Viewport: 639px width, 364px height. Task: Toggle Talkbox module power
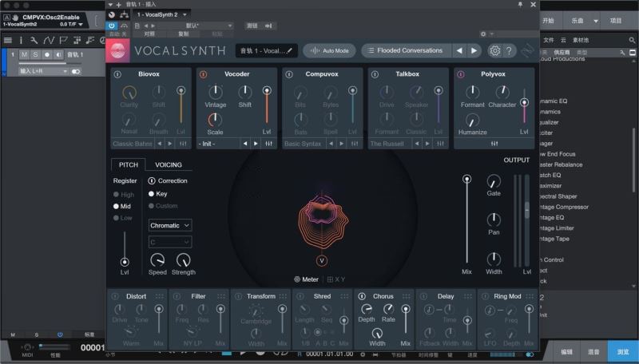pos(375,74)
